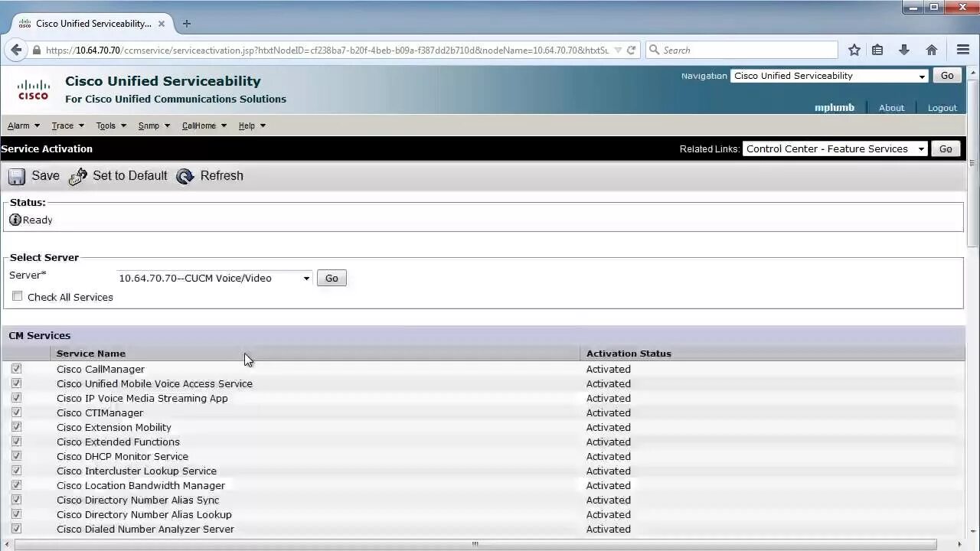
Task: Click the Save floppy disk icon
Action: point(17,177)
